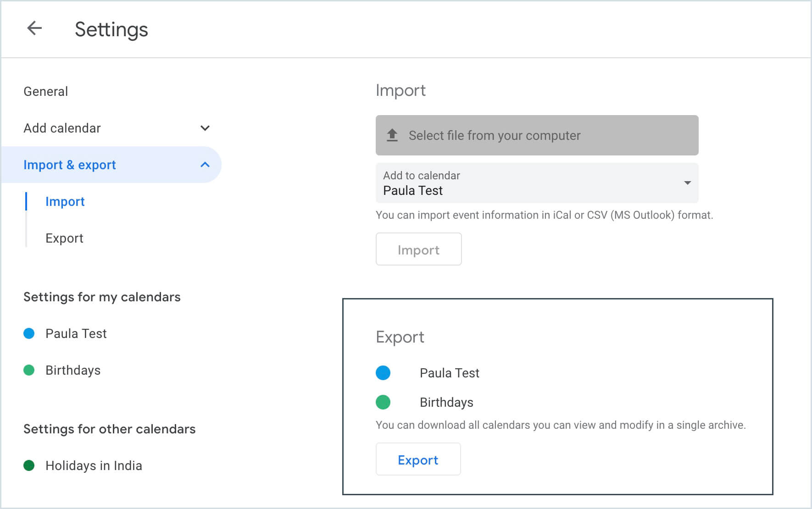This screenshot has height=509, width=812.
Task: Click the upload icon in file selector
Action: (392, 135)
